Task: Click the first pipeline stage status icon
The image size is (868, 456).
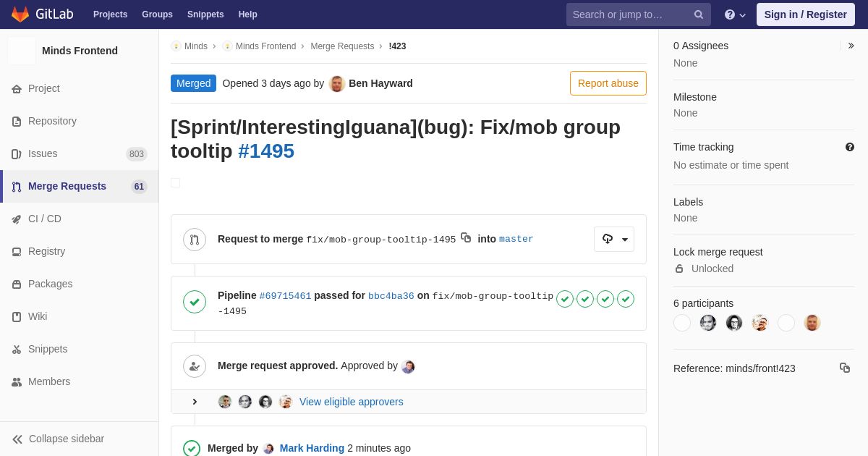Action: pyautogui.click(x=565, y=299)
